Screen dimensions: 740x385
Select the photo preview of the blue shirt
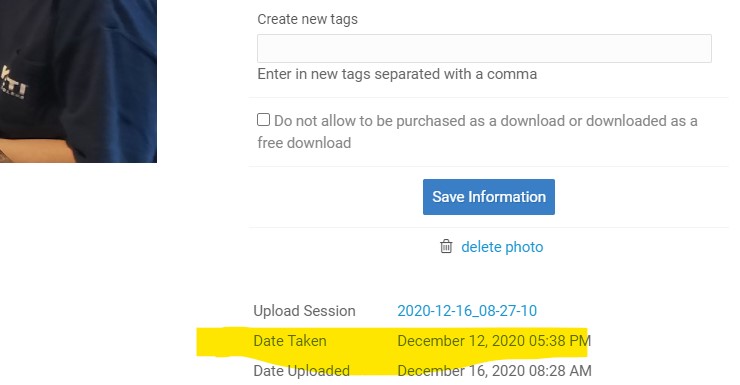coord(78,81)
